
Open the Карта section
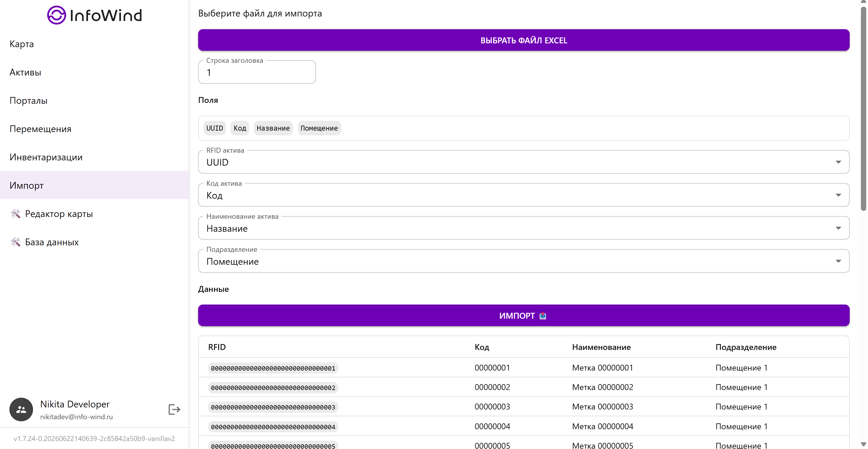point(94,44)
